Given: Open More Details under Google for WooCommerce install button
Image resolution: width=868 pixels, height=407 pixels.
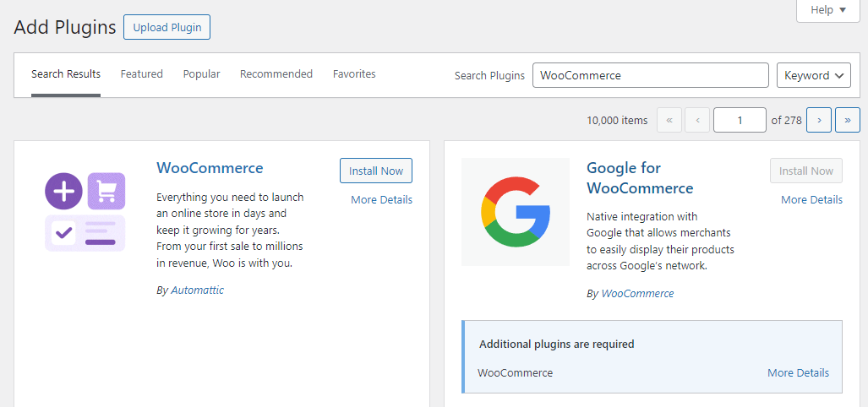Looking at the screenshot, I should (811, 199).
